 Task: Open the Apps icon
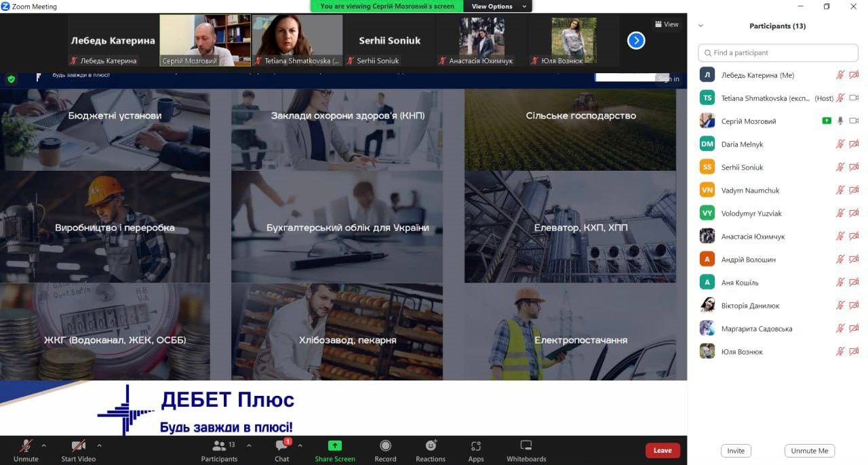point(476,447)
